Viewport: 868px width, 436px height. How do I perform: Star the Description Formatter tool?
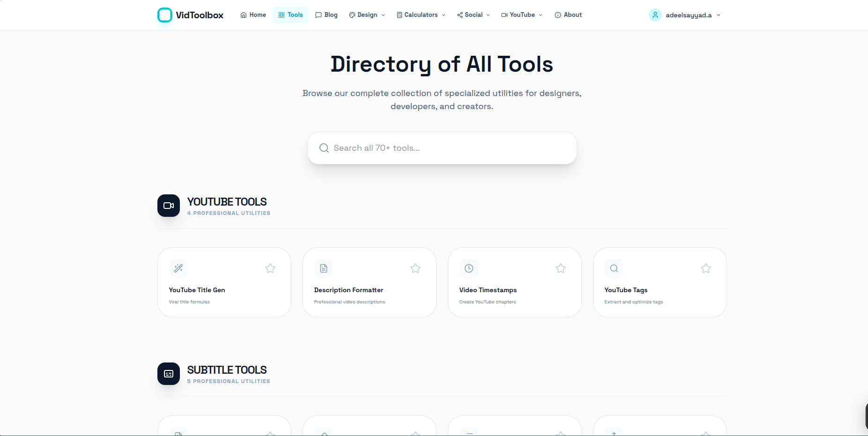click(415, 268)
